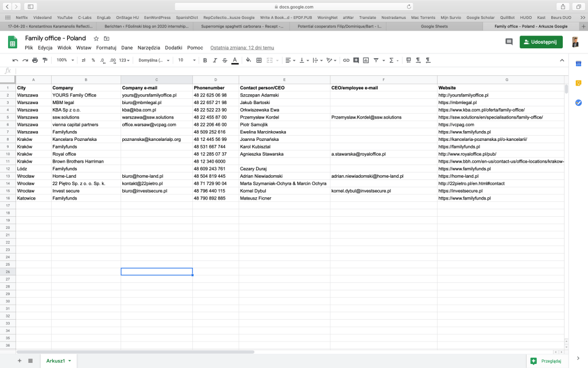Open the borders tool
588x368 pixels.
point(259,60)
